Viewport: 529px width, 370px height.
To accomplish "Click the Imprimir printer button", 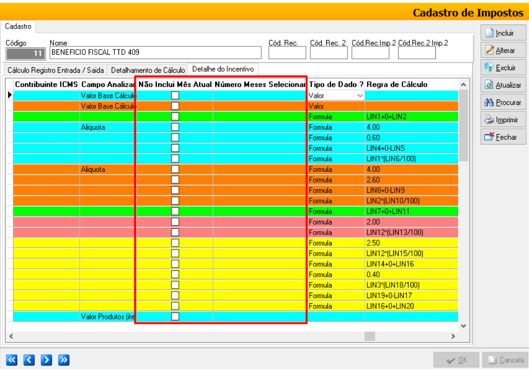I will point(503,120).
